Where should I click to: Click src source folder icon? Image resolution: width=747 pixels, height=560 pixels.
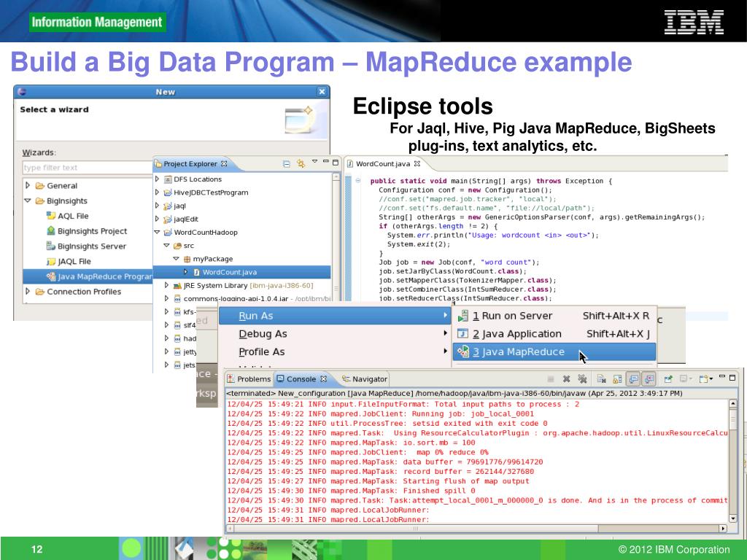177,246
